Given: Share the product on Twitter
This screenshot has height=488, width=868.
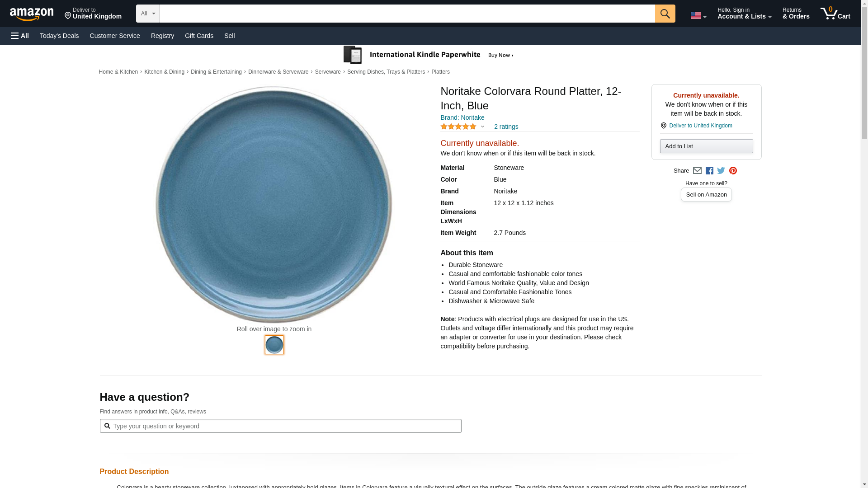Looking at the screenshot, I should 721,171.
